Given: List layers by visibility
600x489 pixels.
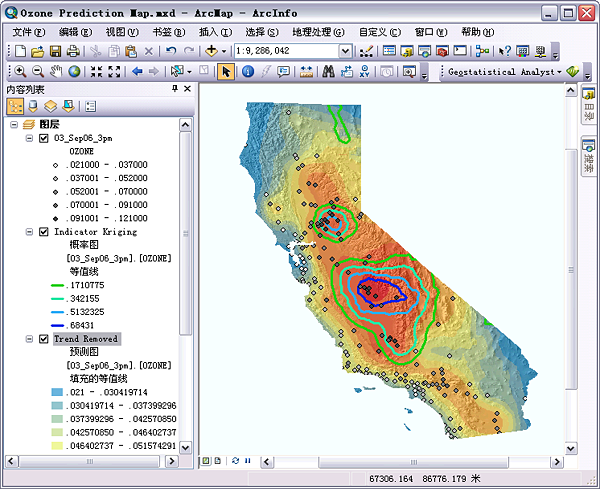Looking at the screenshot, I should [x=51, y=106].
